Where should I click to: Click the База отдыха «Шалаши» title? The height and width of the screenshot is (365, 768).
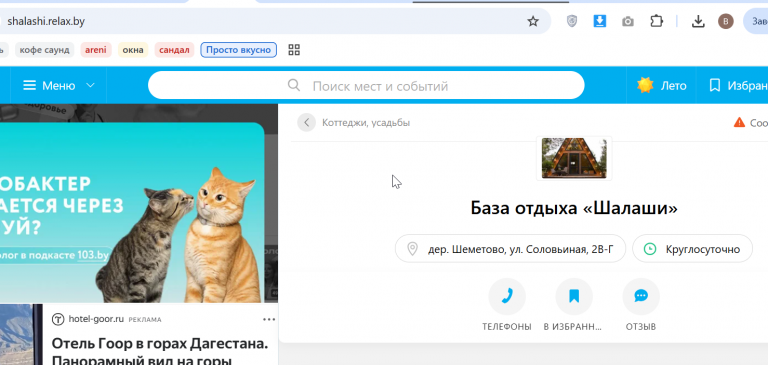pyautogui.click(x=574, y=208)
